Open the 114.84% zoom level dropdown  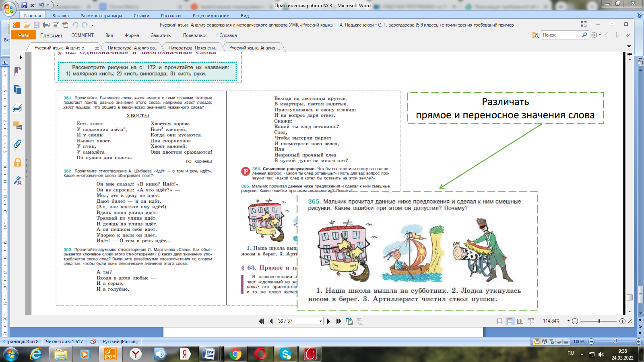tap(568, 321)
